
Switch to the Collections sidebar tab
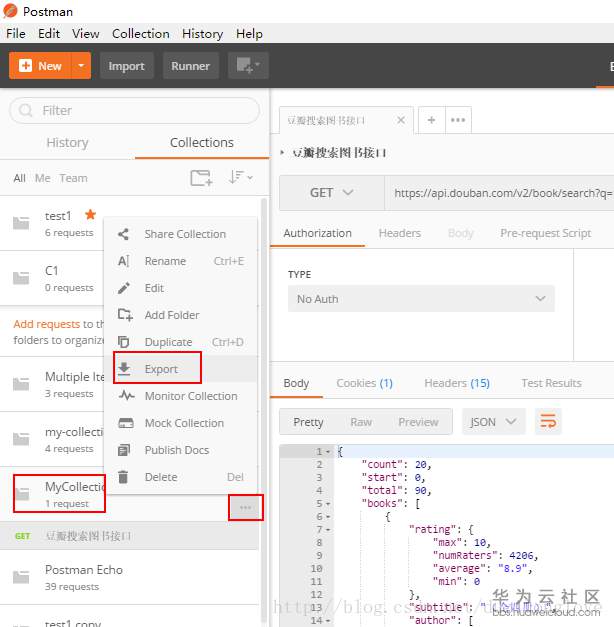(202, 142)
